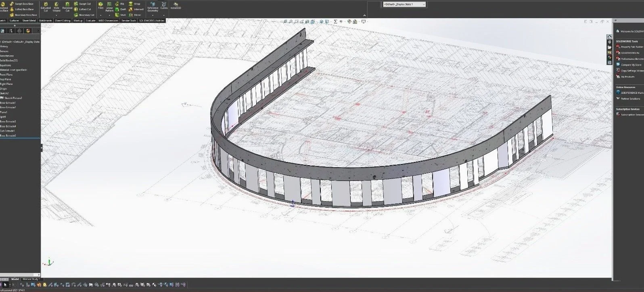644x292 pixels.
Task: Open Design Library task pane tab
Action: (610, 42)
